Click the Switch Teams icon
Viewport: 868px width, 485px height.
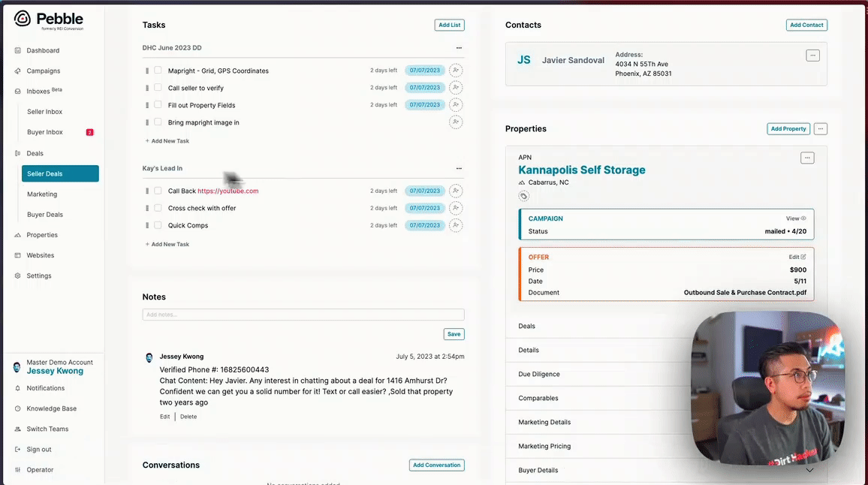[18, 429]
